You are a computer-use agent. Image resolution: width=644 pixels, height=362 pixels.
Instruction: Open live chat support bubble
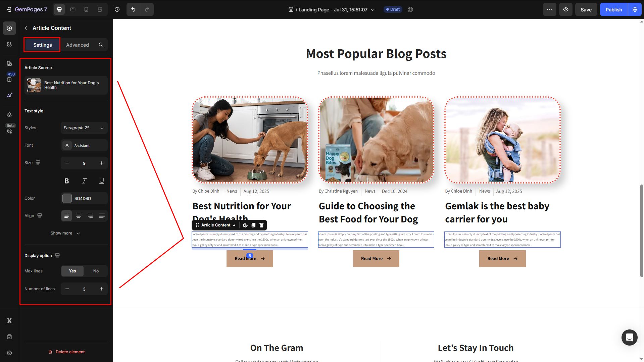pyautogui.click(x=629, y=337)
